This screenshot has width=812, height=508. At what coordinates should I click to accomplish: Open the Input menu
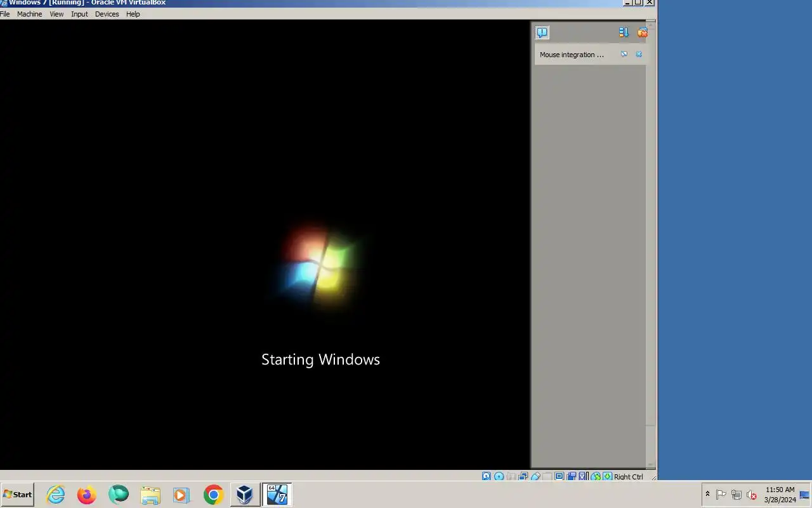point(79,14)
